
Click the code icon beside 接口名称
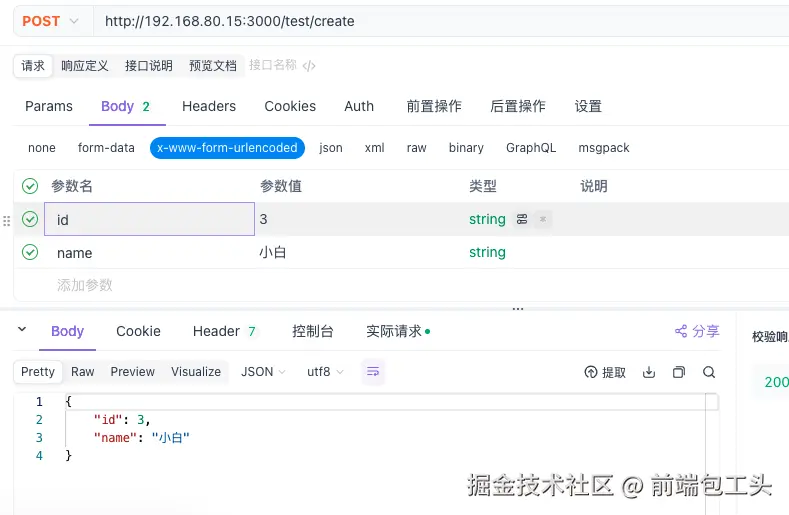coord(309,66)
